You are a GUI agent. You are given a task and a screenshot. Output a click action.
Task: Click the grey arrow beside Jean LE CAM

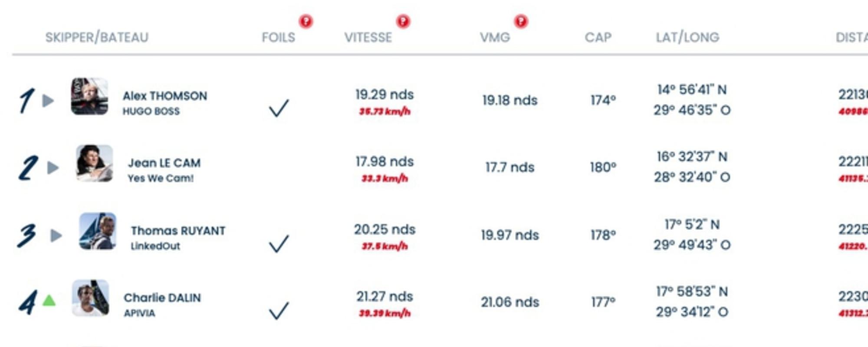pos(53,167)
